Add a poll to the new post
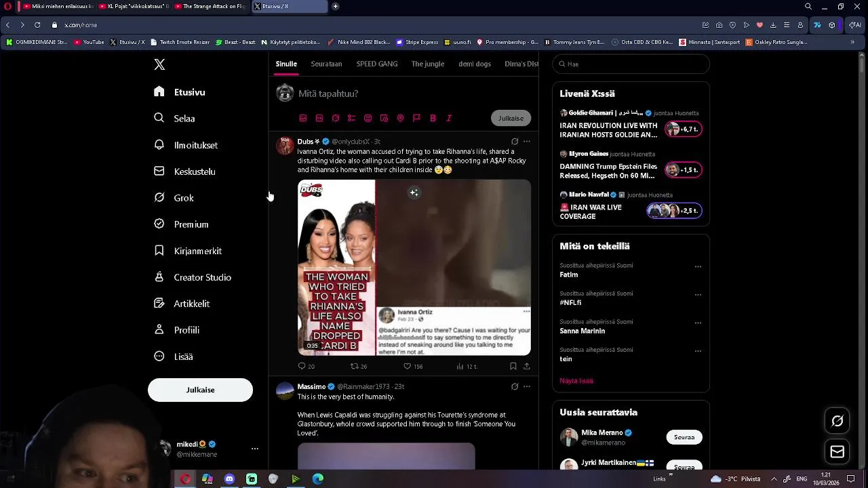The height and width of the screenshot is (488, 868). click(x=351, y=118)
